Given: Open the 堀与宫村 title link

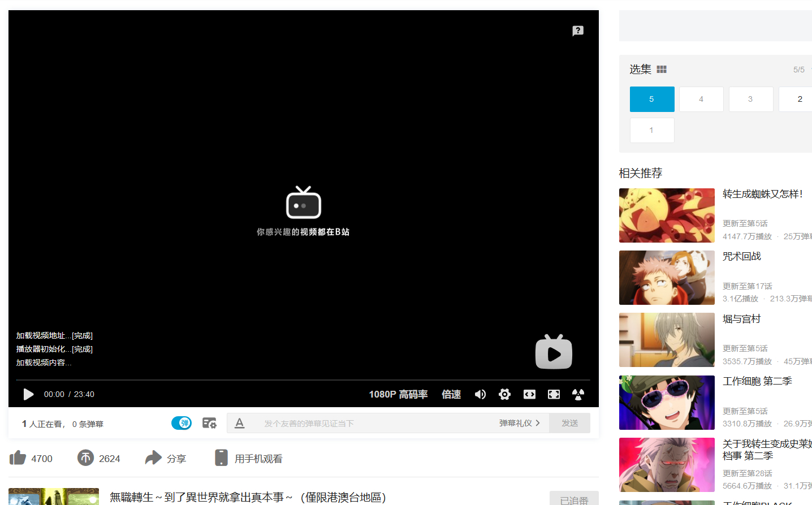Looking at the screenshot, I should 742,319.
